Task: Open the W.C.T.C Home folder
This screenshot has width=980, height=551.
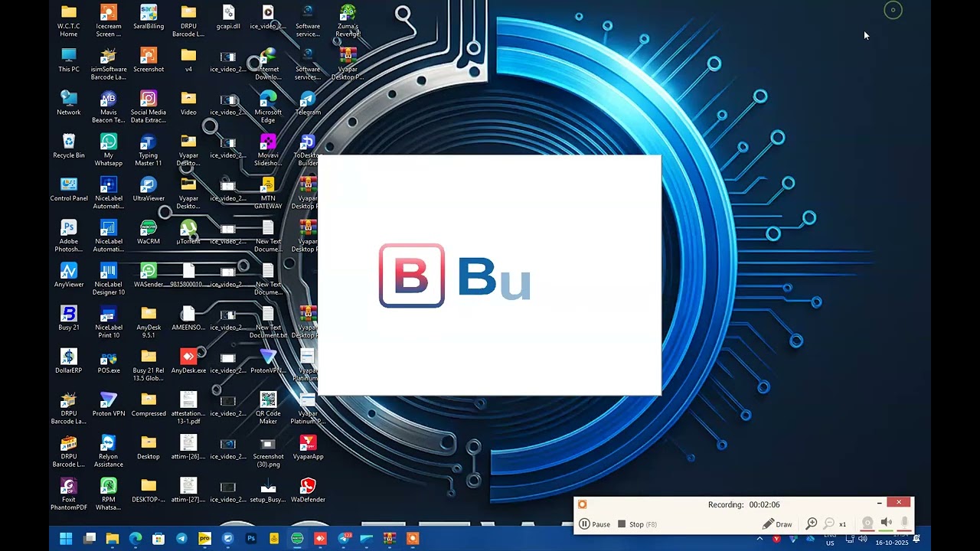Action: click(x=69, y=21)
